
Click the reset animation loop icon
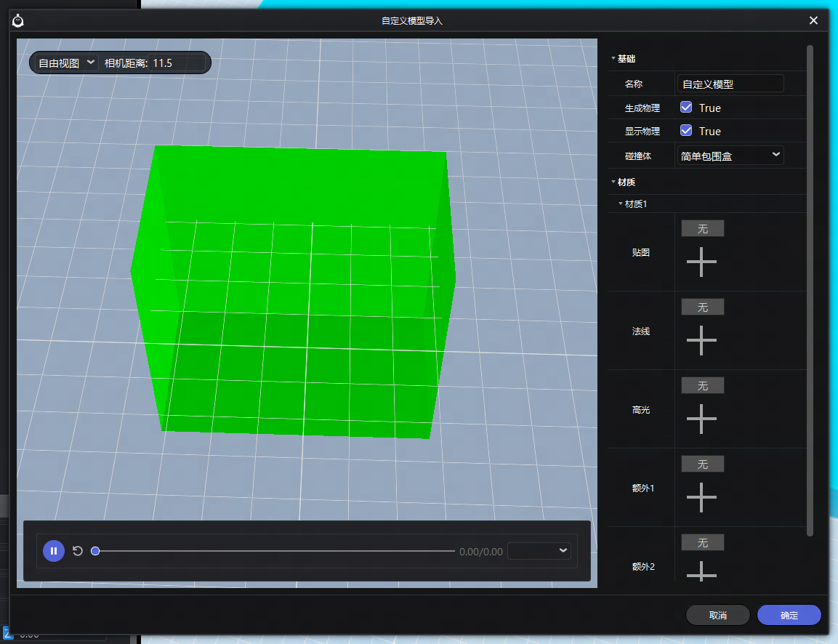click(78, 551)
